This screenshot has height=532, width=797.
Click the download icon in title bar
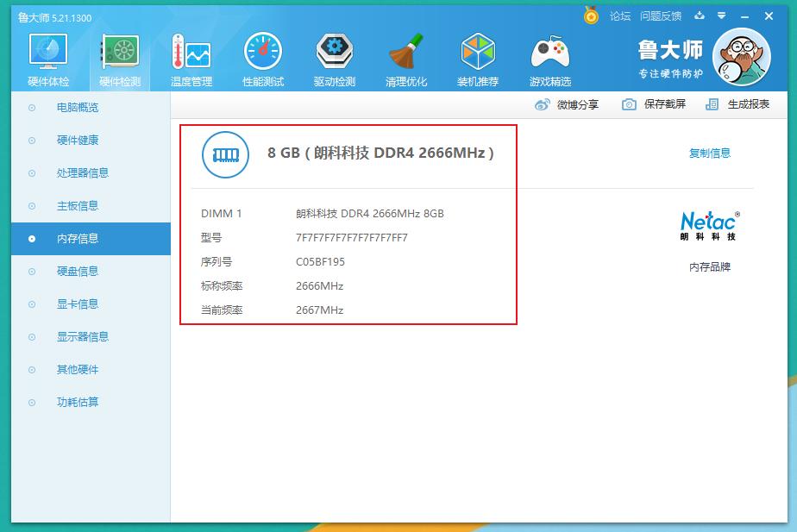point(700,16)
